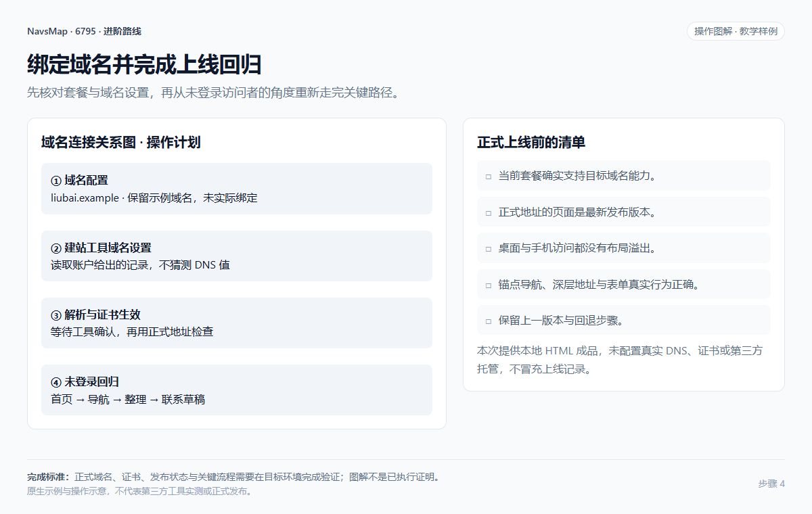Click the note starting with 本次提供本地 HTML 成品
The height and width of the screenshot is (514, 812).
(621, 360)
